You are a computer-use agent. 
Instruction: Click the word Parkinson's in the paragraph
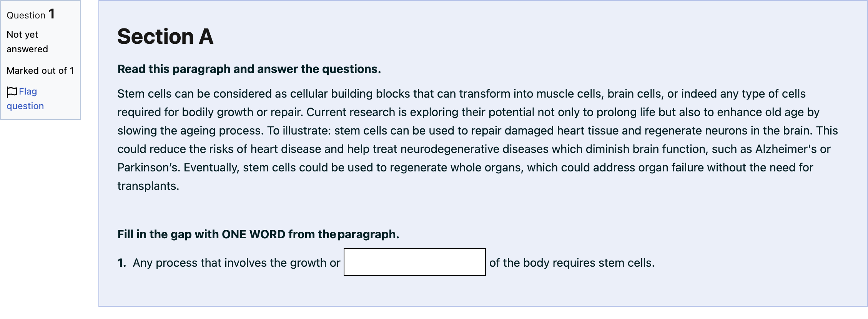click(x=149, y=168)
